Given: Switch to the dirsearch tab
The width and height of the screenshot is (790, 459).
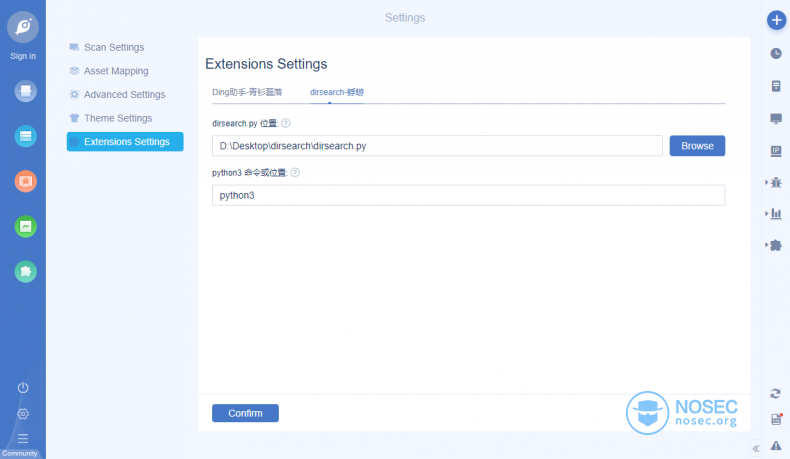Looking at the screenshot, I should [x=337, y=92].
